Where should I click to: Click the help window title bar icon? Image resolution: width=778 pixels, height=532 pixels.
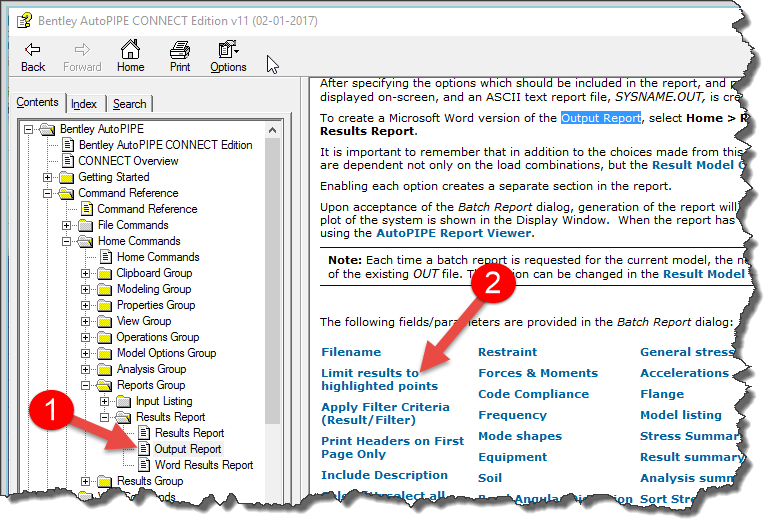point(24,21)
